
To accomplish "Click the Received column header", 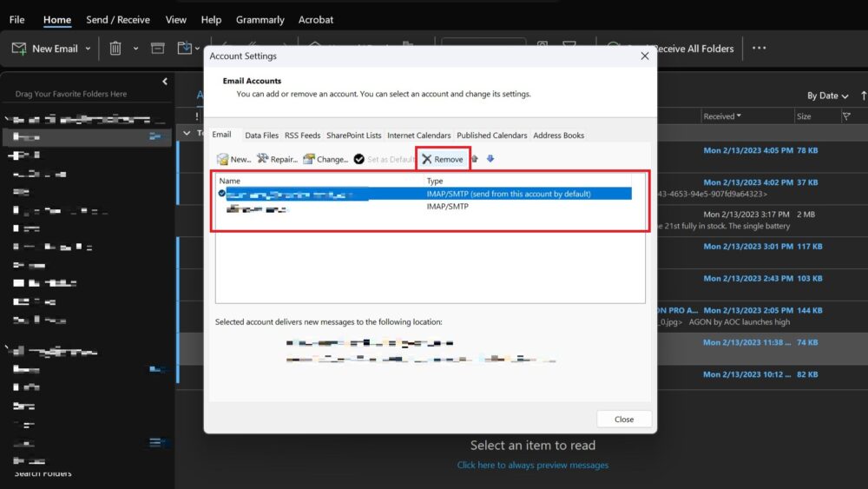I will pyautogui.click(x=722, y=116).
